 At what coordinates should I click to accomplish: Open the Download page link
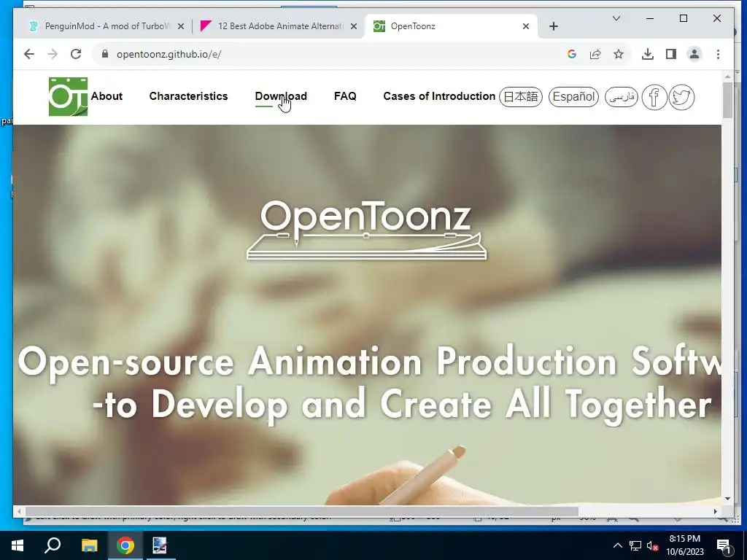pyautogui.click(x=281, y=96)
